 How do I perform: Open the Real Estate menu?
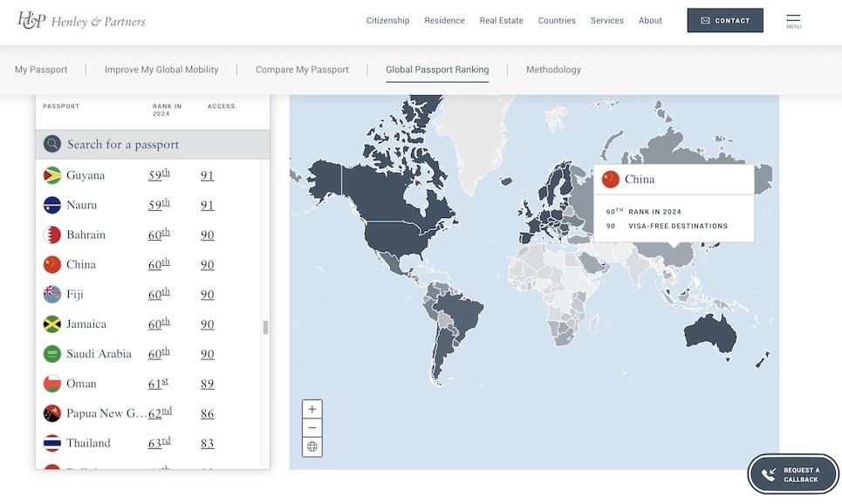[x=502, y=20]
